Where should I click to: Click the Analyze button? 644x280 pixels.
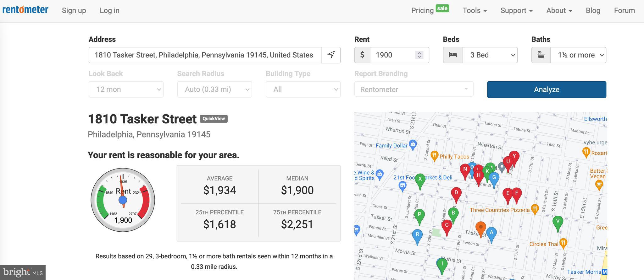pyautogui.click(x=547, y=89)
